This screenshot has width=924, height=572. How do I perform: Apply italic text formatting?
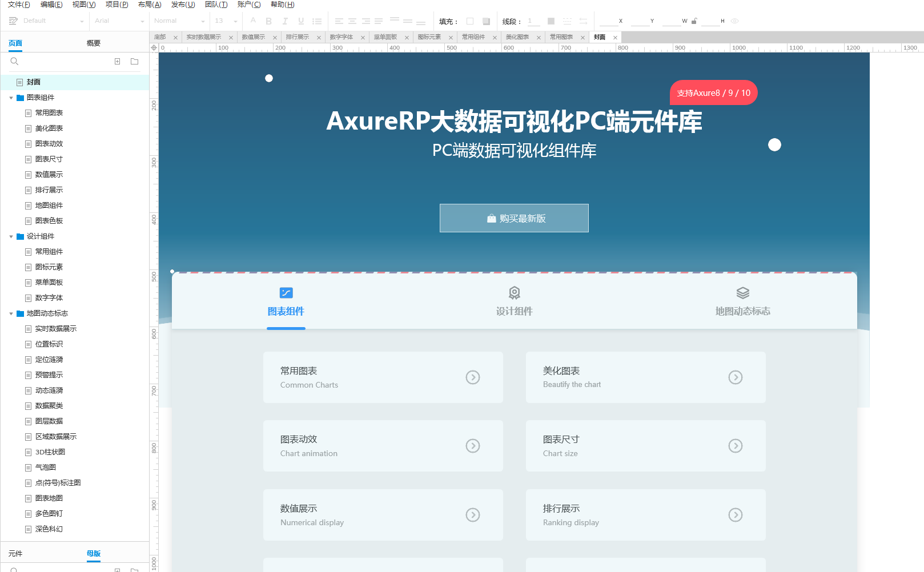click(x=285, y=21)
